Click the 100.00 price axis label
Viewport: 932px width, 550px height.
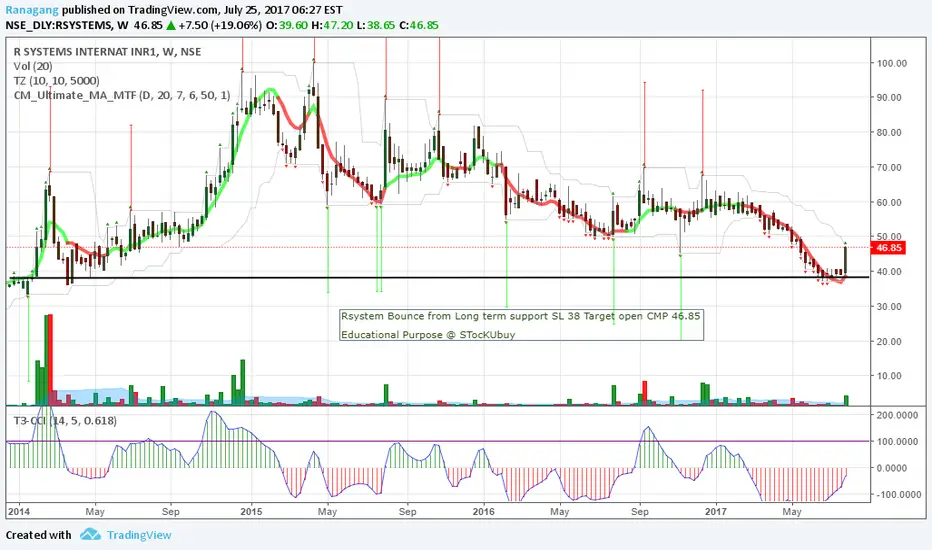[892, 63]
